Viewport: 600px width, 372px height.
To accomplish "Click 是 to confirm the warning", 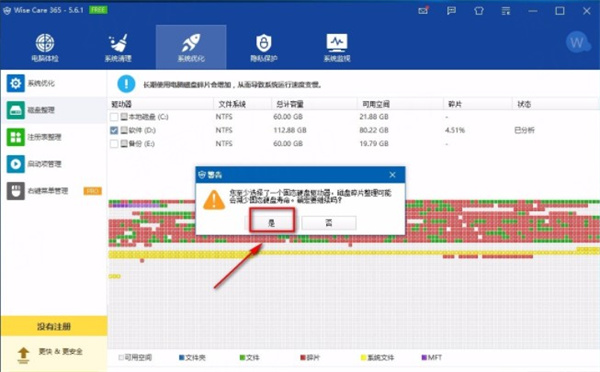I will click(x=272, y=223).
